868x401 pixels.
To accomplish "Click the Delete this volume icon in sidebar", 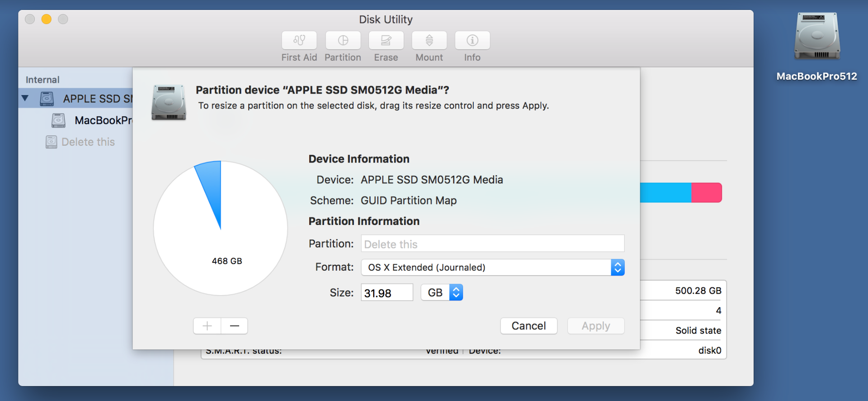I will coord(52,142).
